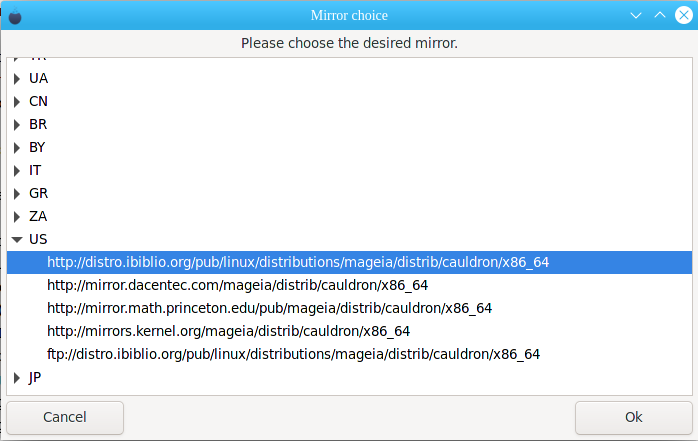Collapse the US mirror list
Viewport: 698px width, 441px height.
pos(17,240)
